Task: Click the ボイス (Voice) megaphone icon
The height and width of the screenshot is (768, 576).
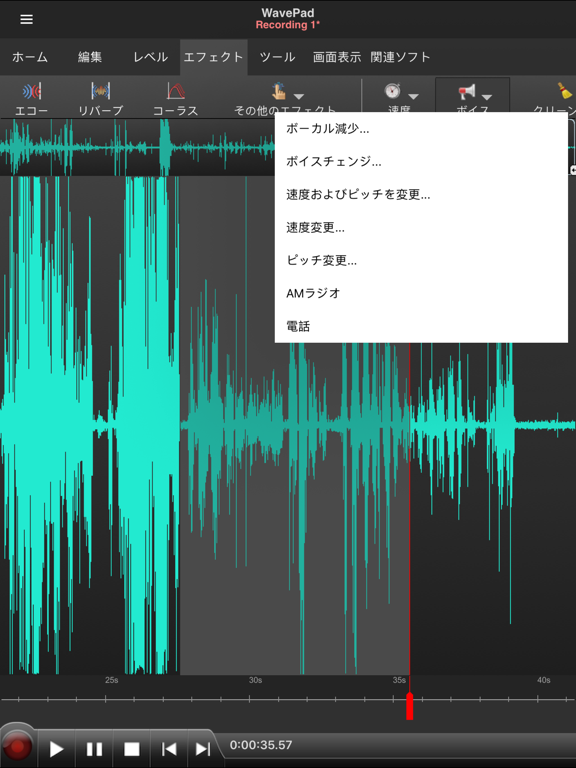Action: [x=466, y=92]
